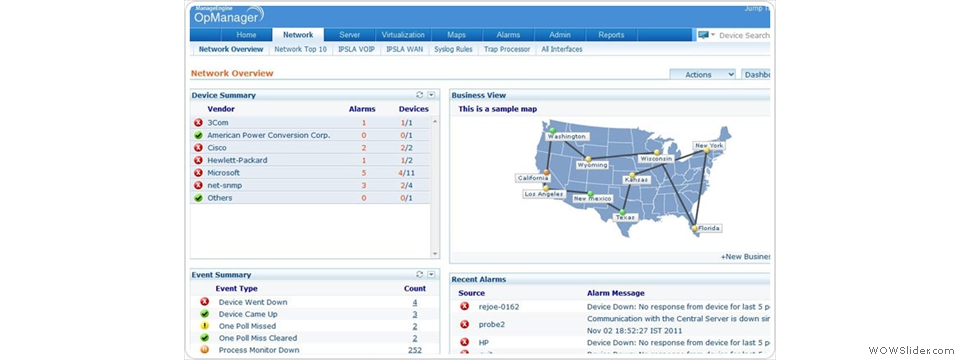Select the Wyoming map node

pos(588,159)
